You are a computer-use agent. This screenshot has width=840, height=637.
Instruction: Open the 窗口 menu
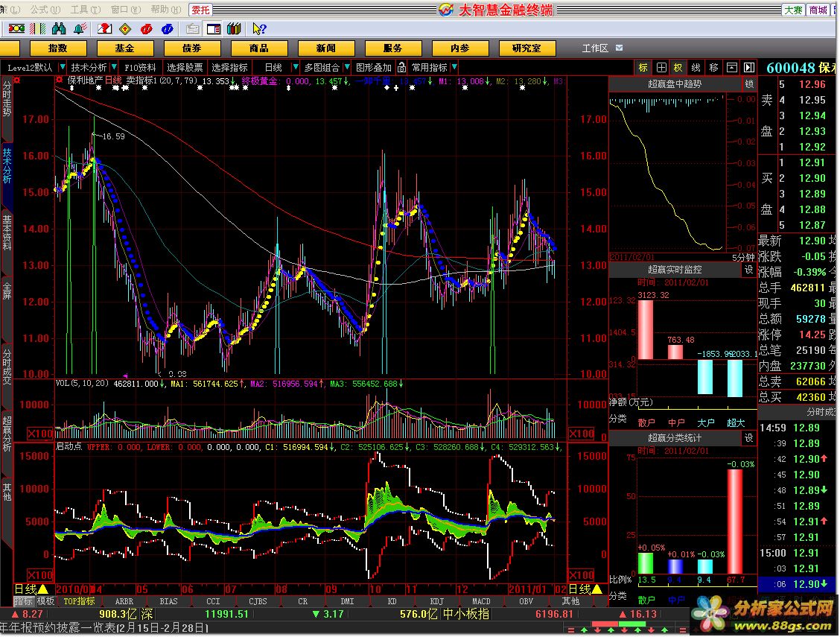click(125, 10)
